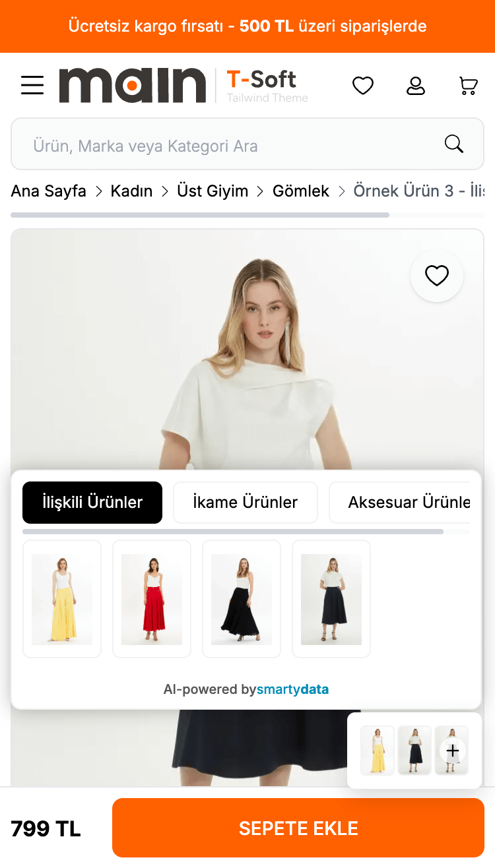Click the breadcrumb horizontal scrollbar
Image resolution: width=495 pixels, height=868 pixels.
[x=200, y=215]
